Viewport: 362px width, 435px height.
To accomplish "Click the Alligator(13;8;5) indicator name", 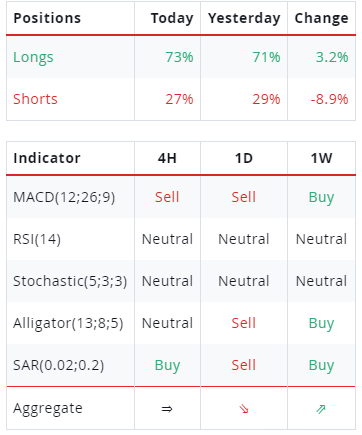I will (68, 323).
